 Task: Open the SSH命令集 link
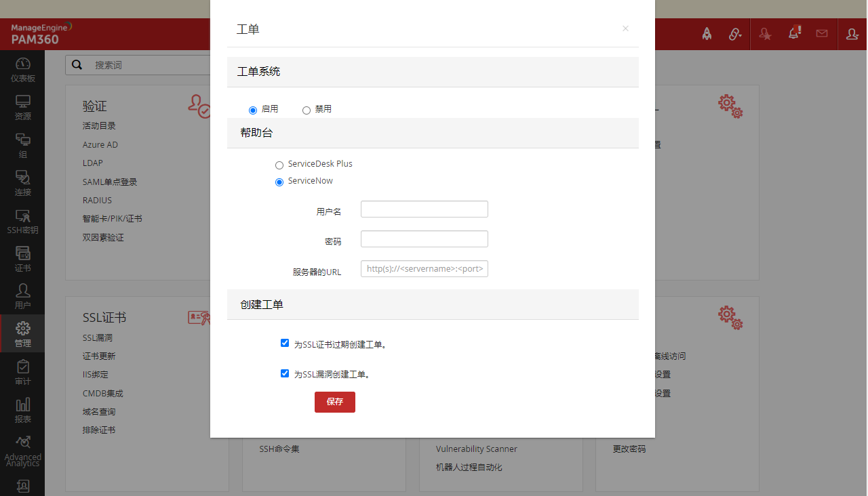279,449
